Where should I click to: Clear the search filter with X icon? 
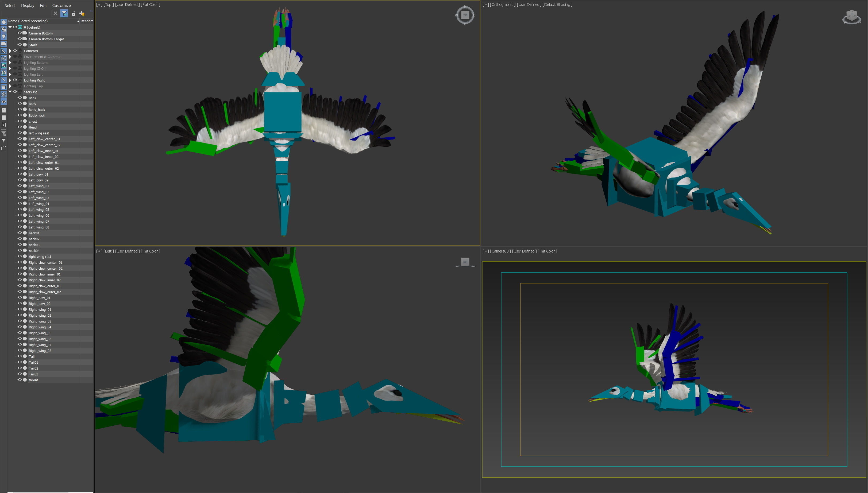[x=56, y=13]
